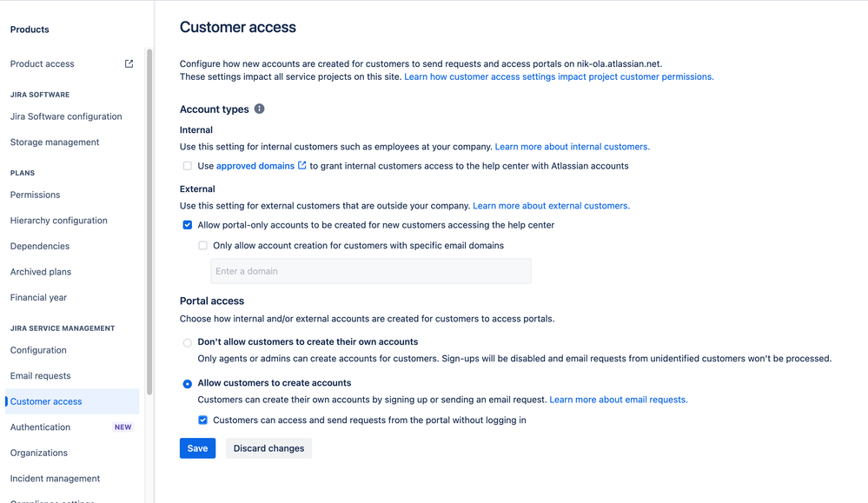Click the Enter a domain field

click(x=371, y=271)
